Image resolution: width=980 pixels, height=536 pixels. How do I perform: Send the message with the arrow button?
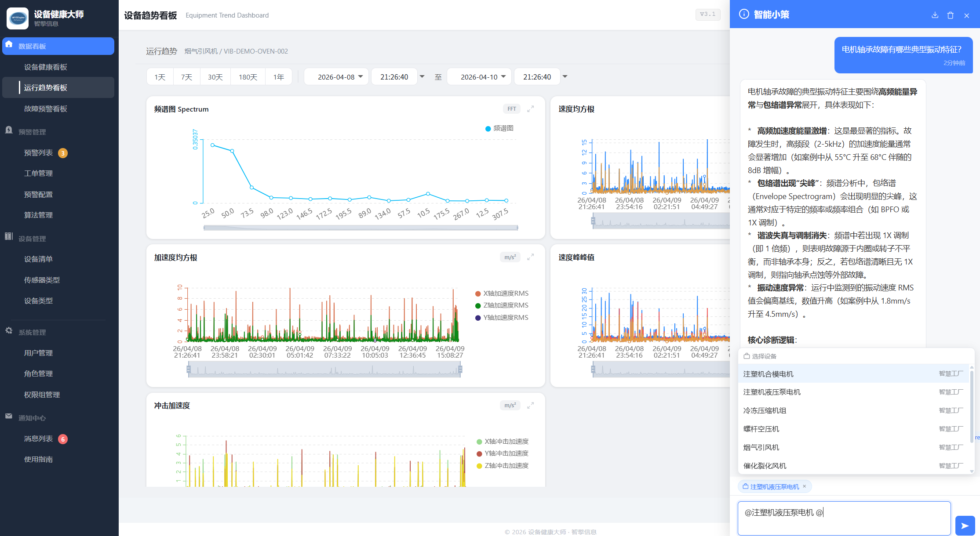pyautogui.click(x=965, y=525)
